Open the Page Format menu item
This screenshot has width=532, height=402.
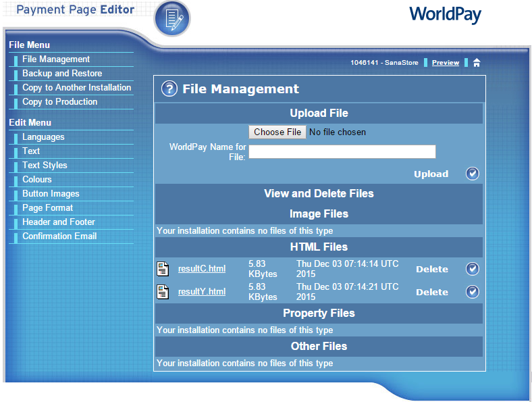47,208
